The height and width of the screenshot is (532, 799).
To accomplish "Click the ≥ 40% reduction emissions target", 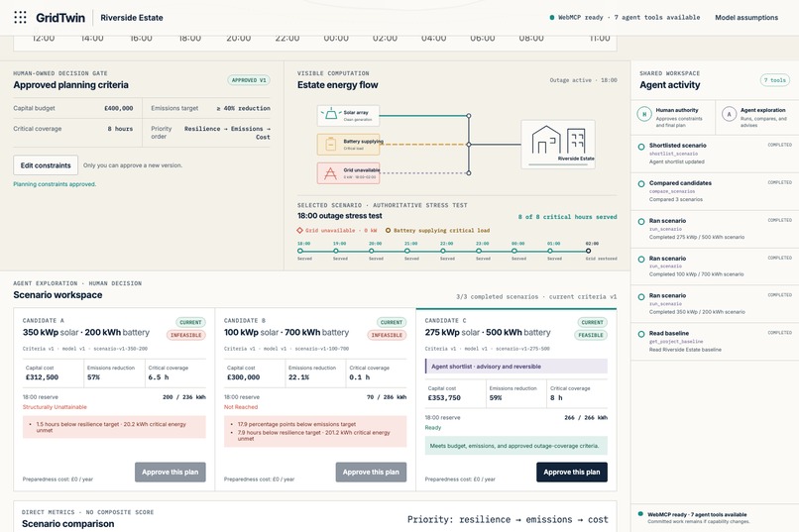I will coord(243,108).
